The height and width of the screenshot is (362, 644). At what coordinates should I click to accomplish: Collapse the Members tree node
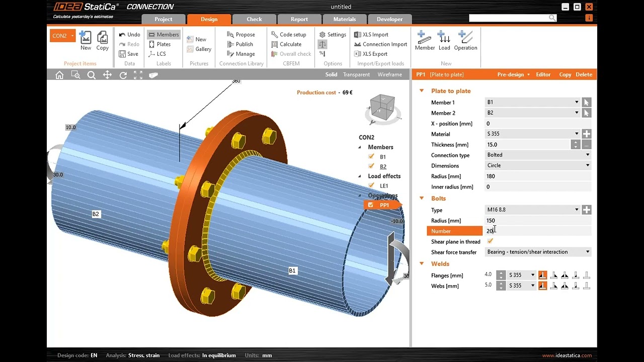(x=360, y=147)
